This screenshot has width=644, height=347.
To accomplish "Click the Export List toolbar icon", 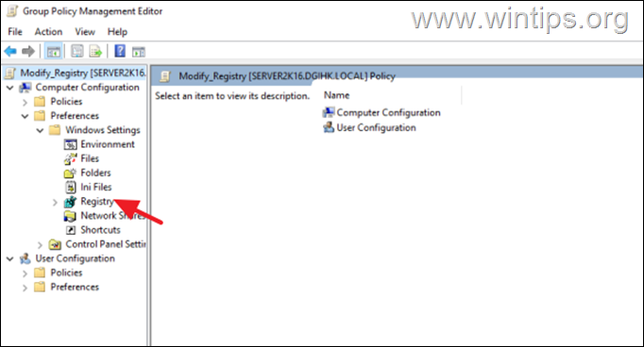I will coord(95,52).
